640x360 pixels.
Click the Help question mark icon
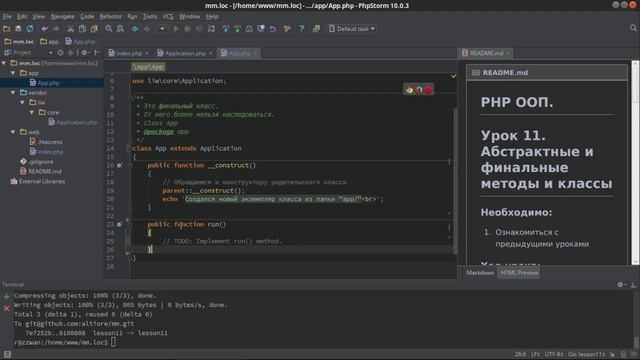coord(302,29)
